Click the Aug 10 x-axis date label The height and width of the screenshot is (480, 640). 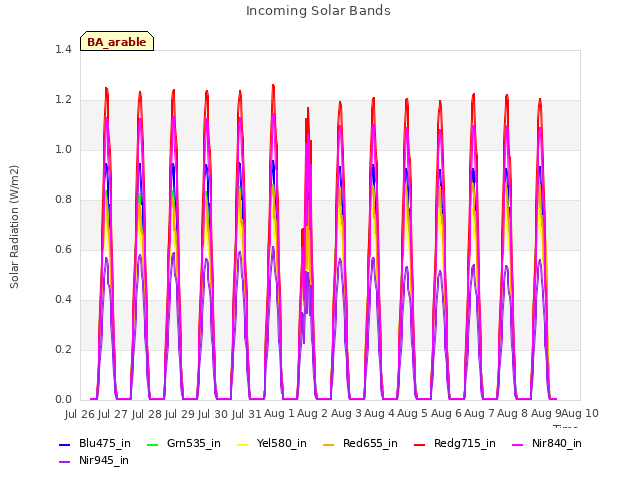pyautogui.click(x=580, y=413)
